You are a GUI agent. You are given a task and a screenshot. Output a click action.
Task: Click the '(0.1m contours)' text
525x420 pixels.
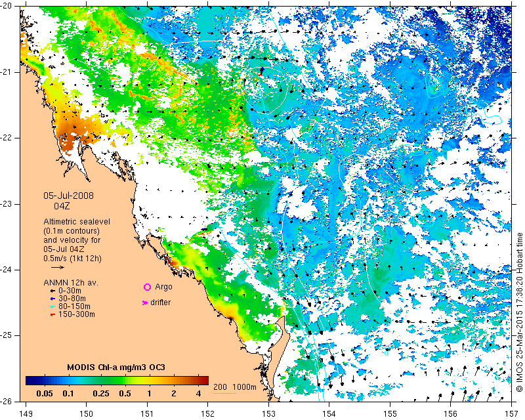click(72, 231)
